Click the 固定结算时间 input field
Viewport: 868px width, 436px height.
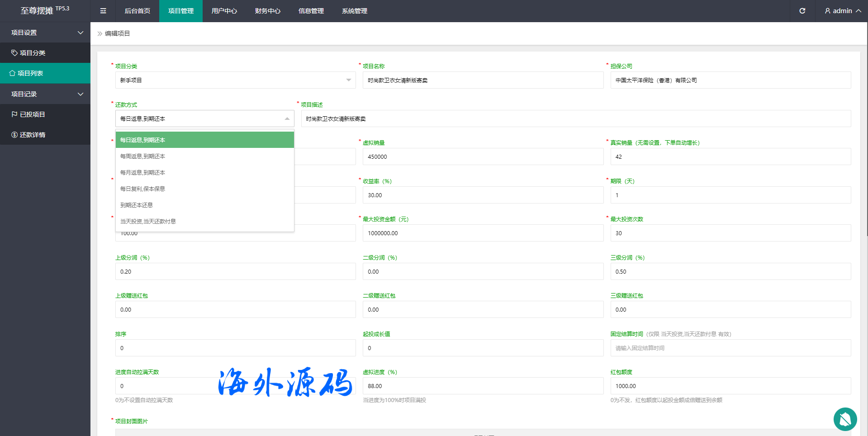coord(730,348)
